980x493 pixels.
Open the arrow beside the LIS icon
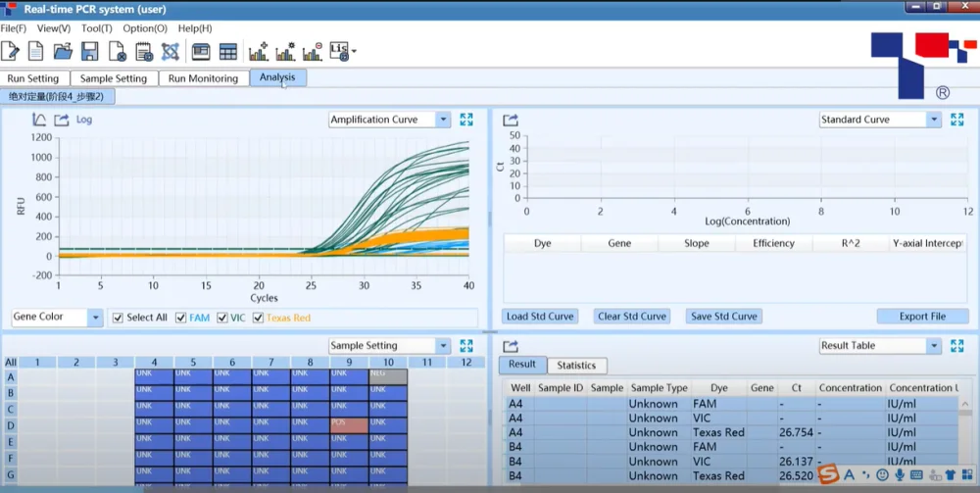(355, 51)
